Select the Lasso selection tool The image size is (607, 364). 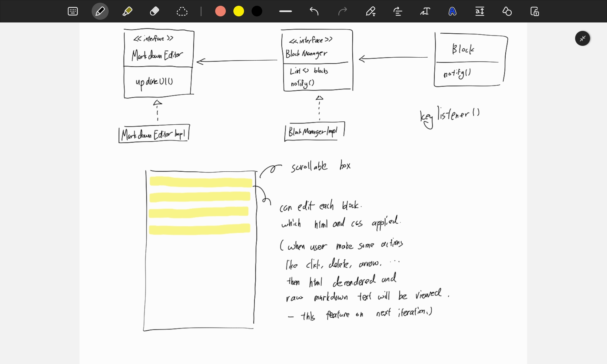tap(182, 12)
